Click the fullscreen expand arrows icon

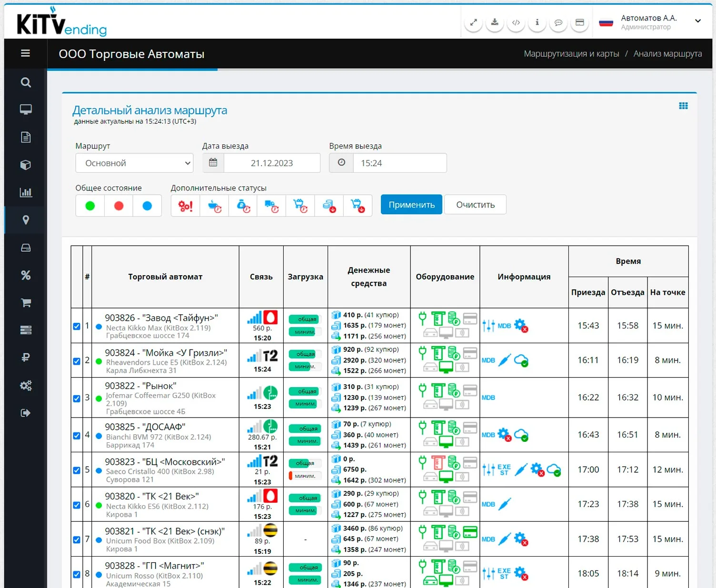(x=473, y=22)
